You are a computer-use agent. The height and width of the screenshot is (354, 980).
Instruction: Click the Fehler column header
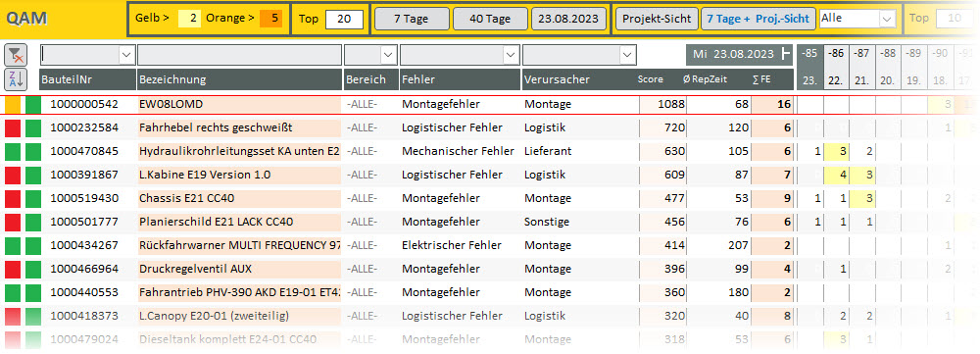[460, 79]
